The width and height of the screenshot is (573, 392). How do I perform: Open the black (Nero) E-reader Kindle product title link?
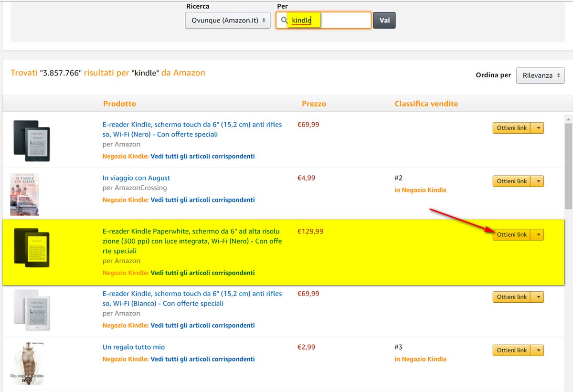192,129
